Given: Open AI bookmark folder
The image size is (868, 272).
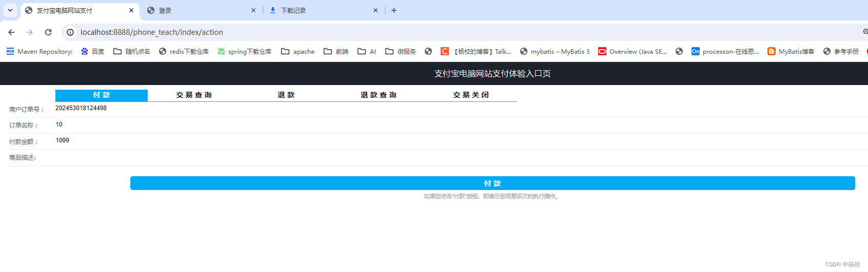Looking at the screenshot, I should click(x=367, y=51).
